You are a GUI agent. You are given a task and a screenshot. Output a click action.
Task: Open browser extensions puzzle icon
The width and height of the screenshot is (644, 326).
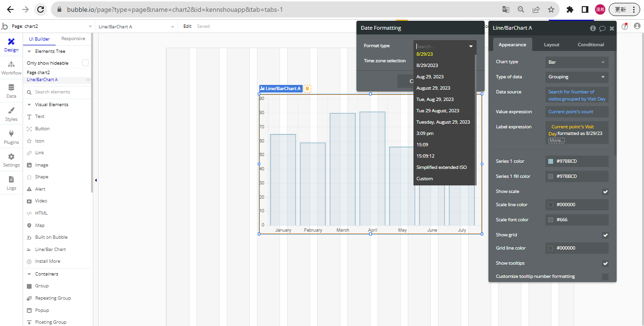tap(570, 9)
